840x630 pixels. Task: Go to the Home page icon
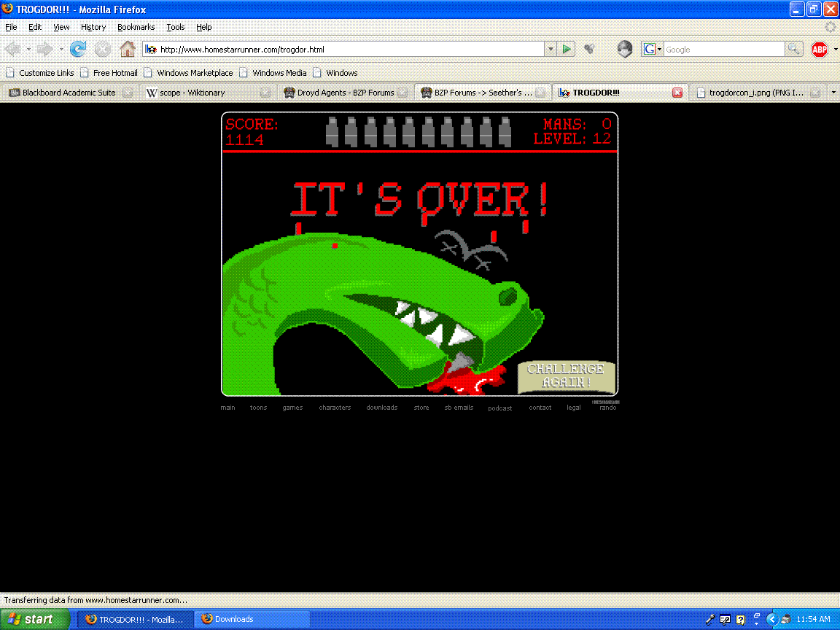tap(128, 50)
